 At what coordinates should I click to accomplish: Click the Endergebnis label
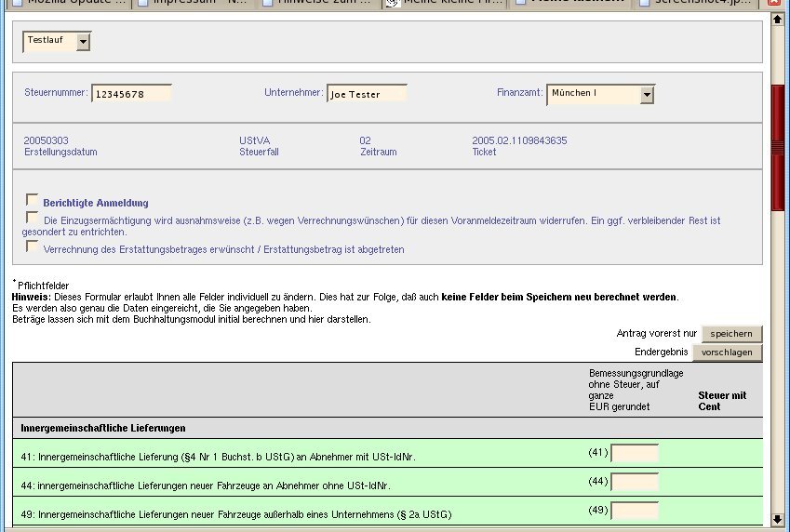(x=661, y=352)
